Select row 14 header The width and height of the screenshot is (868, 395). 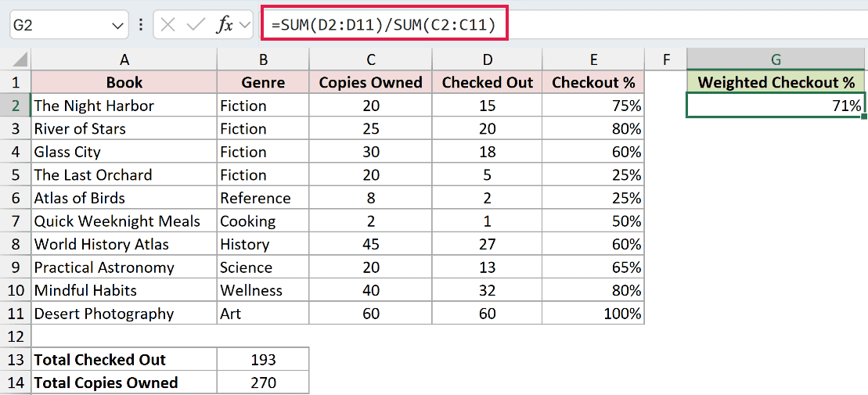16,382
